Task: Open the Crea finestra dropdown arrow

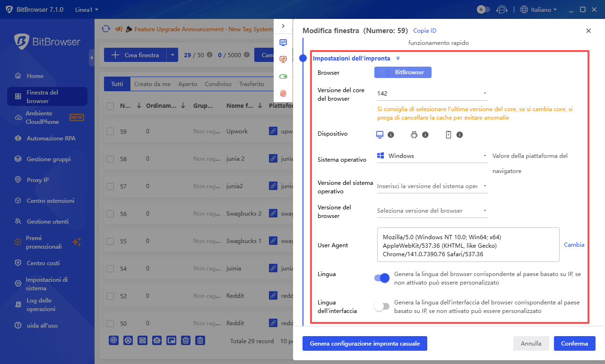Action: 173,55
